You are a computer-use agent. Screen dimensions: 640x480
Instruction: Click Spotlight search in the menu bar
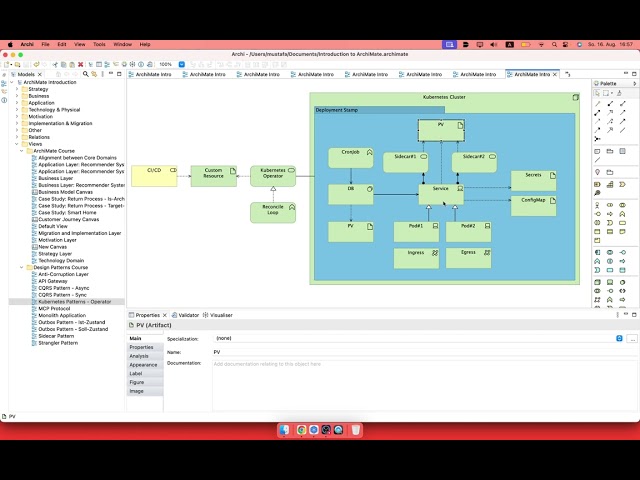coord(554,44)
